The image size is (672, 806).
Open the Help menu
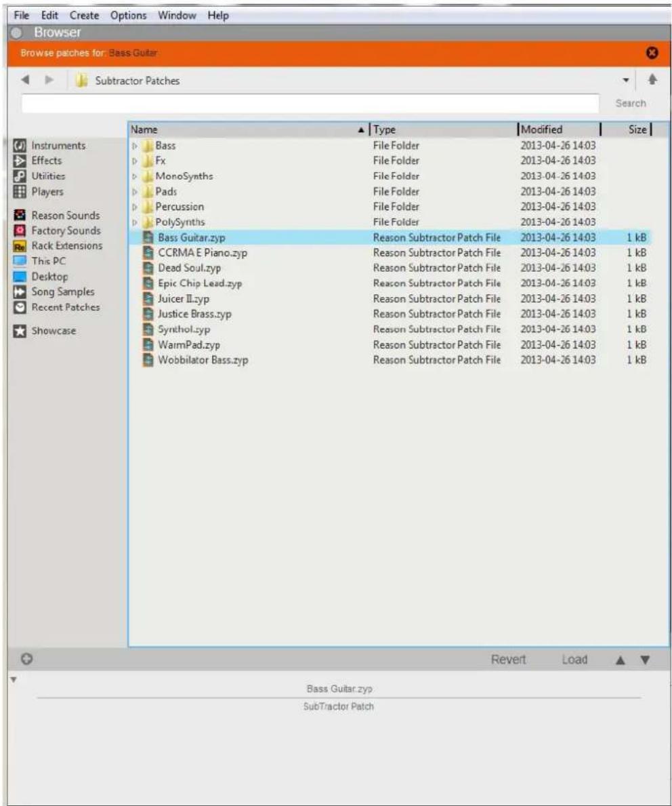tap(218, 16)
